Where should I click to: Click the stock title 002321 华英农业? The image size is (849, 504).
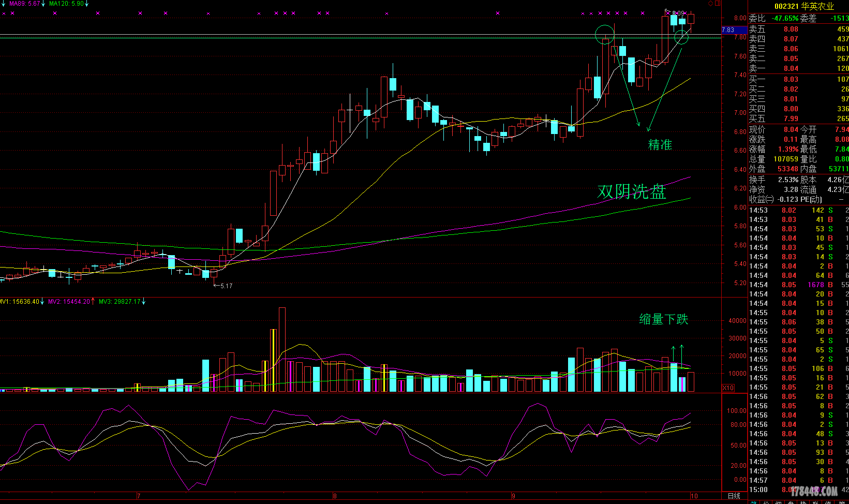click(804, 6)
